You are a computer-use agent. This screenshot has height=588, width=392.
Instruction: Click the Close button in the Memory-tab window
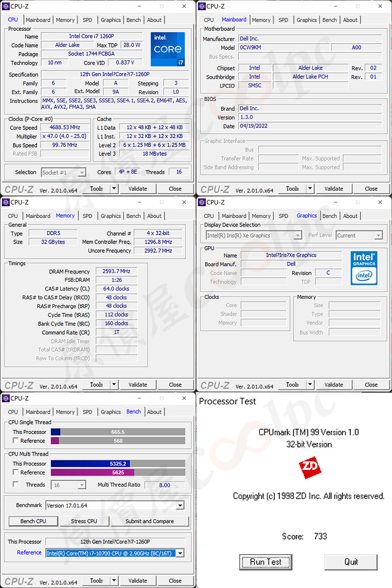[175, 385]
